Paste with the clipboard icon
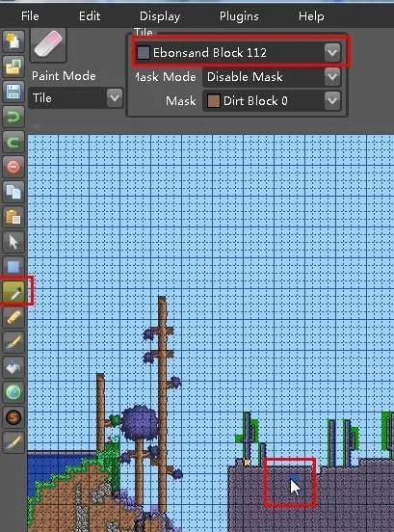 coord(13,217)
